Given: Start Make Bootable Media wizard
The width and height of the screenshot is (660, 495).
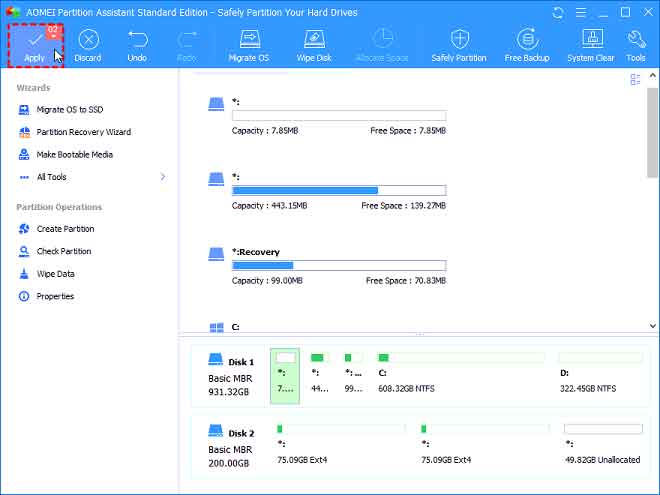Looking at the screenshot, I should click(x=66, y=154).
